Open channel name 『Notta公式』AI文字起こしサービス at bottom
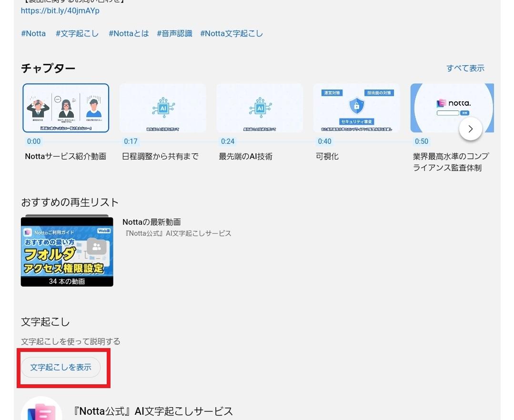The width and height of the screenshot is (514, 420). (153, 411)
